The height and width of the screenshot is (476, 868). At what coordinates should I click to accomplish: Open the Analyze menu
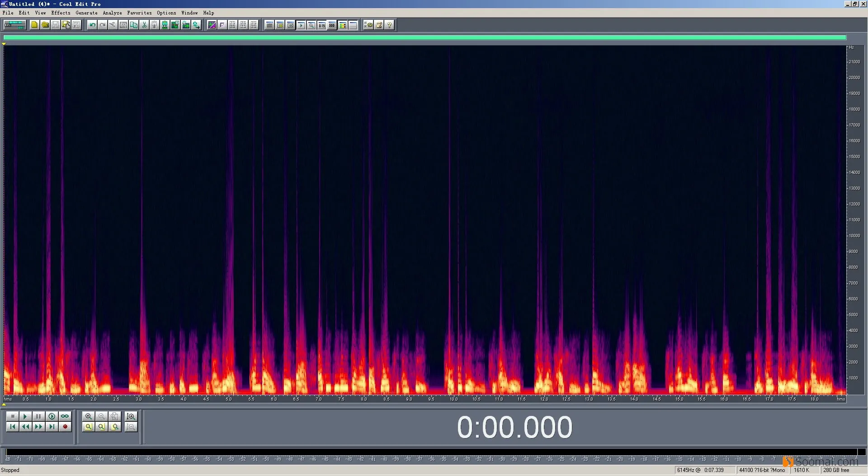click(x=112, y=13)
